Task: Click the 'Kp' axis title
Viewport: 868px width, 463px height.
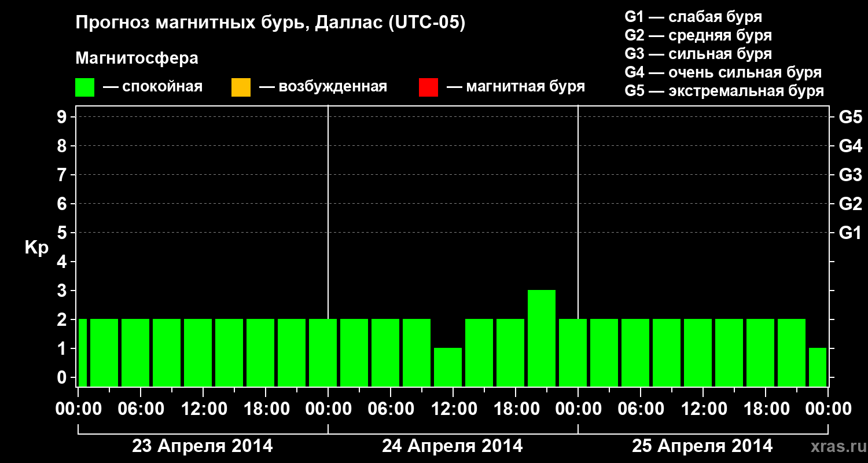Action: 36,248
